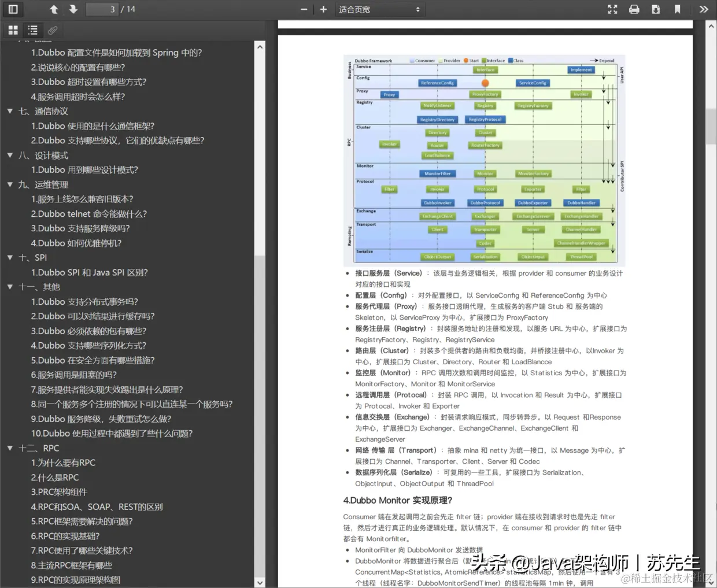Open outline item 9.Dubbo 服务降级，失败重试怎么做?

coord(101,419)
